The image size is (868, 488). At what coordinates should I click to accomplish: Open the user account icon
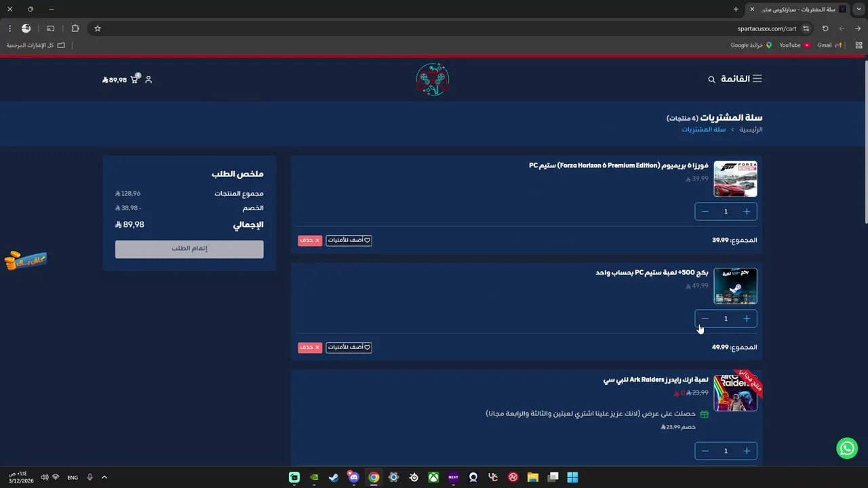[x=149, y=79]
